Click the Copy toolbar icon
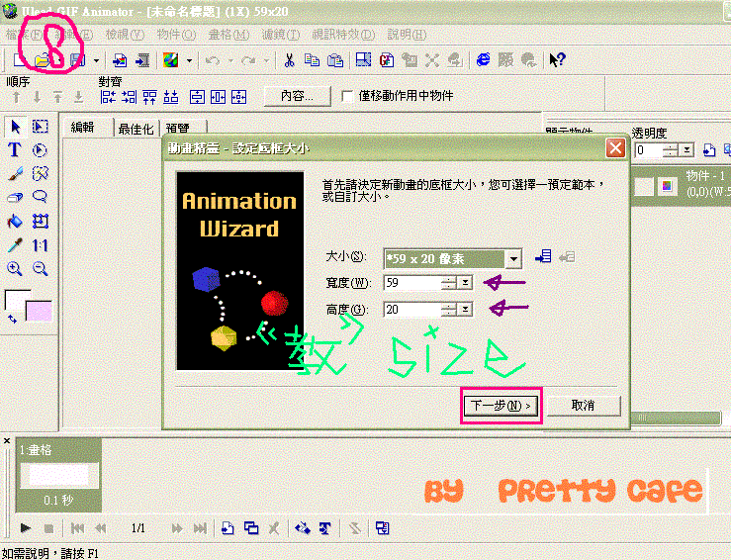 click(x=312, y=60)
